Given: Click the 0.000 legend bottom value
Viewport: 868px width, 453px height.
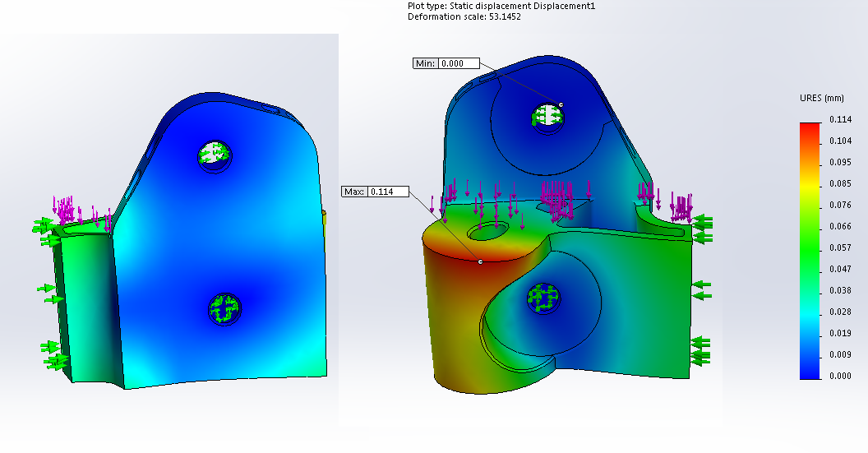Looking at the screenshot, I should (840, 376).
